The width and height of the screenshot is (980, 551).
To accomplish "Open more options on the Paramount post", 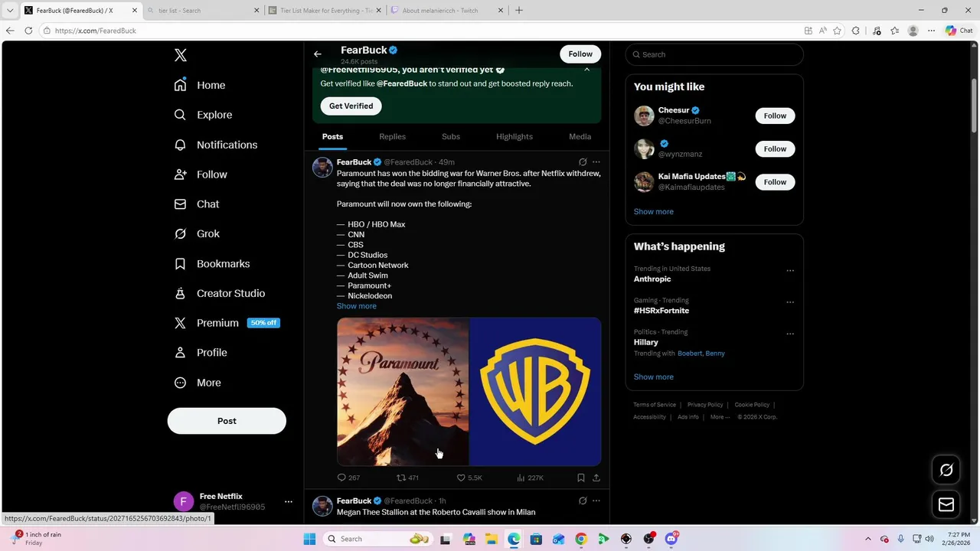I will tap(596, 162).
